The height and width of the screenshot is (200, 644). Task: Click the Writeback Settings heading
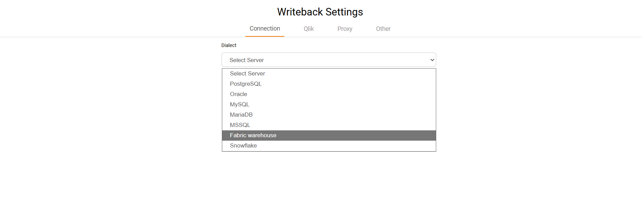(x=320, y=11)
